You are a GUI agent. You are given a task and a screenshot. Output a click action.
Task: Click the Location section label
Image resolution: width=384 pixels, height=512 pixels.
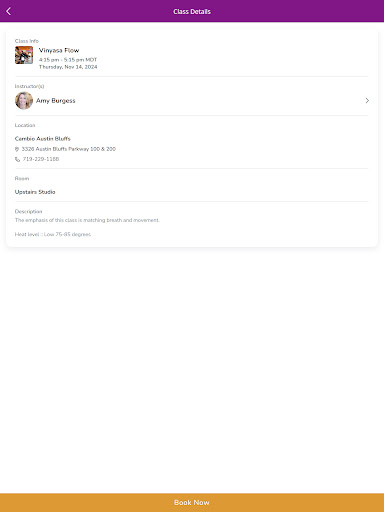point(25,125)
